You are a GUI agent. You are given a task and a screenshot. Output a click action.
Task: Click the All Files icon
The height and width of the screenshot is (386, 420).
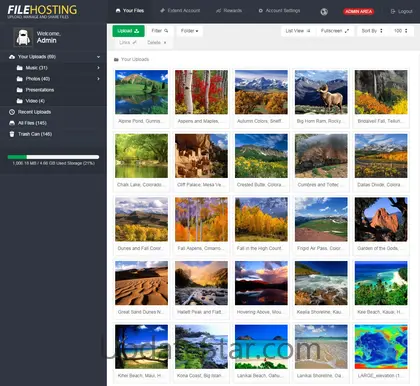coord(12,123)
